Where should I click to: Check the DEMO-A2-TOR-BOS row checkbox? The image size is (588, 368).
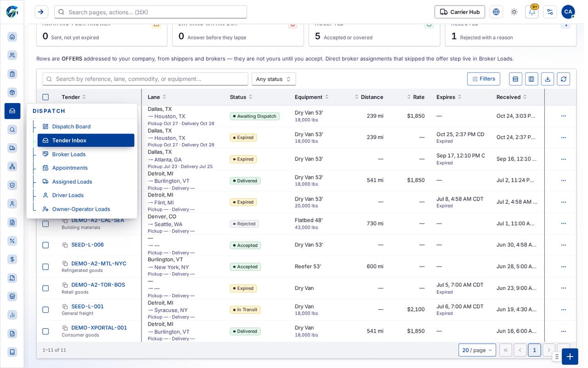tap(45, 288)
